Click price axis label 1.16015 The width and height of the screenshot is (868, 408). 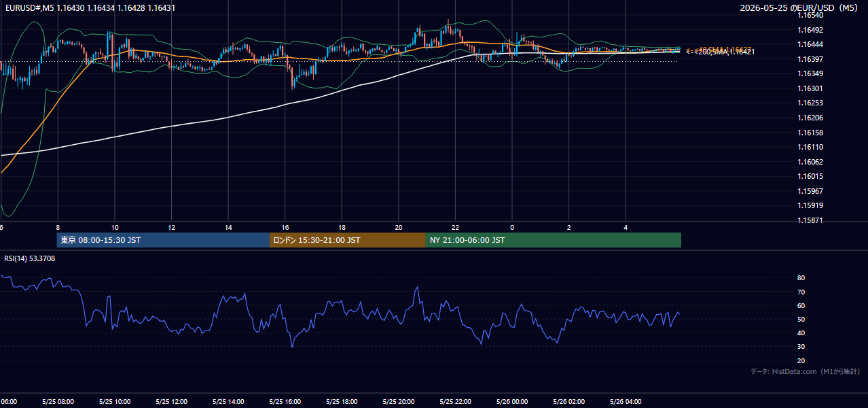click(810, 176)
